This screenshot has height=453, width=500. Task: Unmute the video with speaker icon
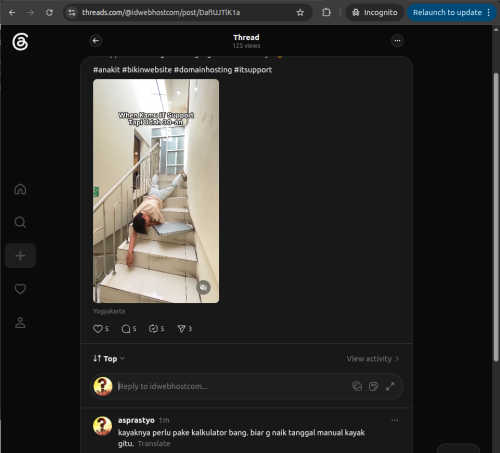pos(203,287)
